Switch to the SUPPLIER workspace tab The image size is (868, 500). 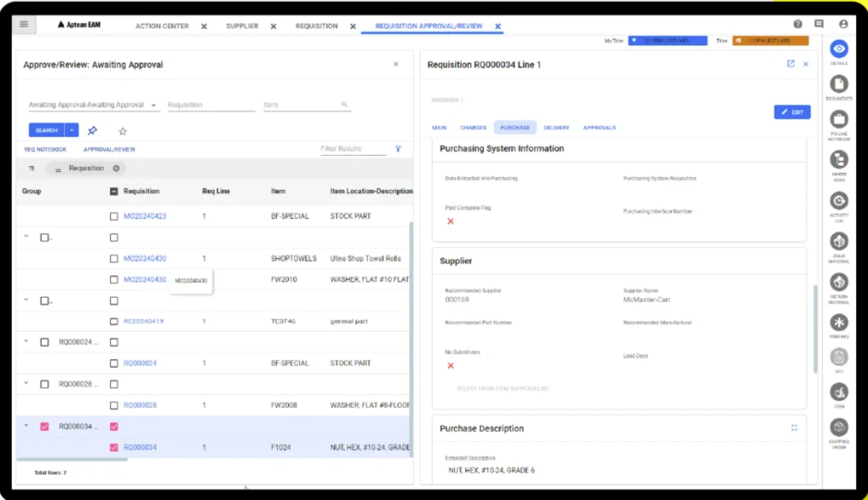point(242,25)
